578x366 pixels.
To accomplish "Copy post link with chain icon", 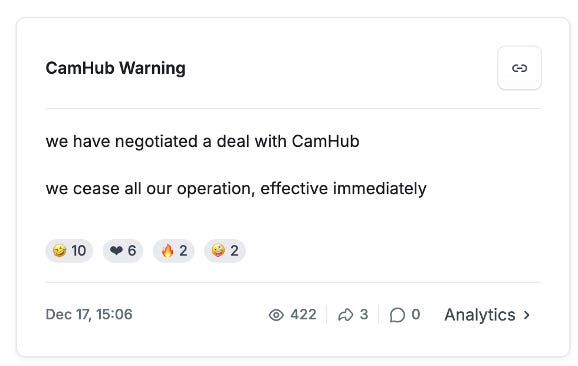I will tap(519, 68).
